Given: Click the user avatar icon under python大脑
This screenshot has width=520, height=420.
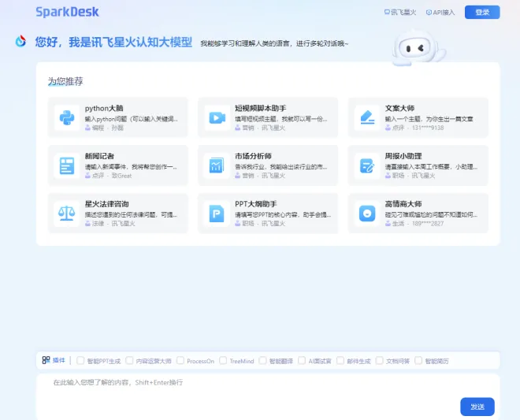Looking at the screenshot, I should (87, 128).
